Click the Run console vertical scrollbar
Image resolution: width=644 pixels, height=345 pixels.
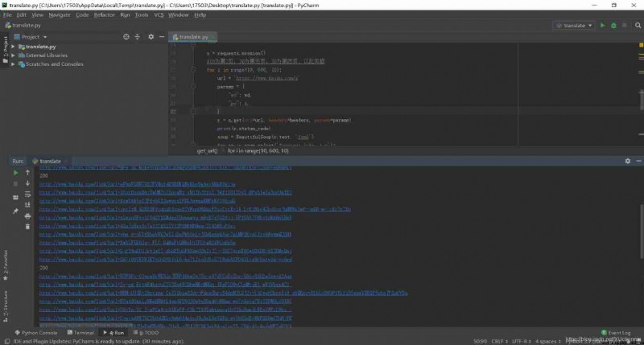pyautogui.click(x=642, y=232)
